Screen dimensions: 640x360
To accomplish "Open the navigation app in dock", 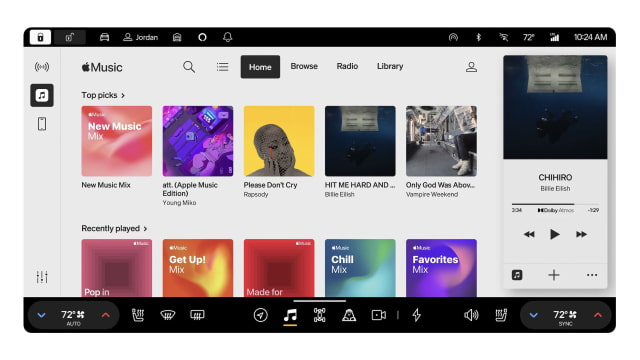I will tap(260, 315).
